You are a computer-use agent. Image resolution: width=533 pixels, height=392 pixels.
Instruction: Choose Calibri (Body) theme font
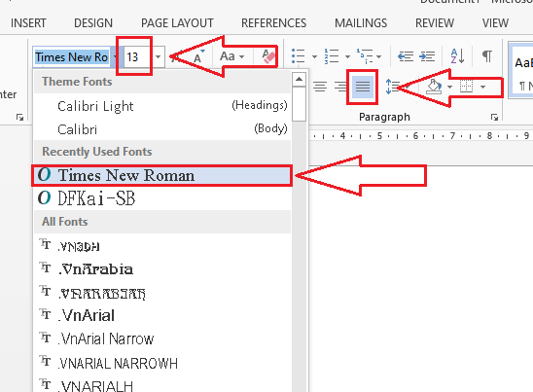click(x=162, y=129)
